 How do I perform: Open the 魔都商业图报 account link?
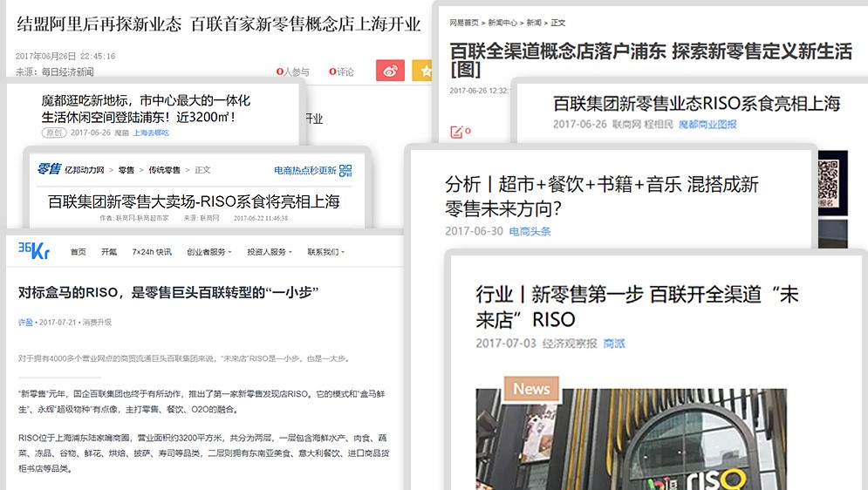(x=707, y=125)
